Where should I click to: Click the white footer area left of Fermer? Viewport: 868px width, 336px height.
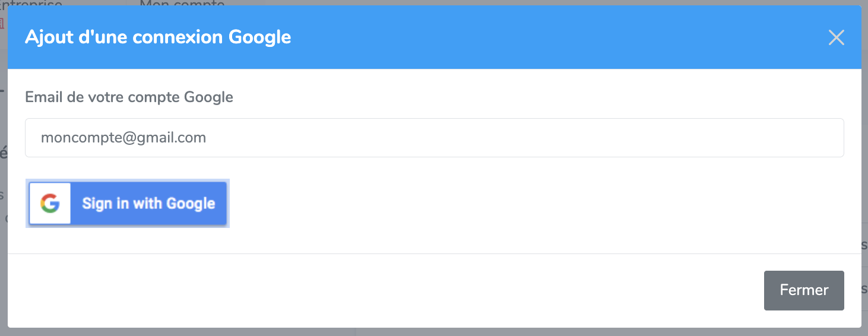386,290
